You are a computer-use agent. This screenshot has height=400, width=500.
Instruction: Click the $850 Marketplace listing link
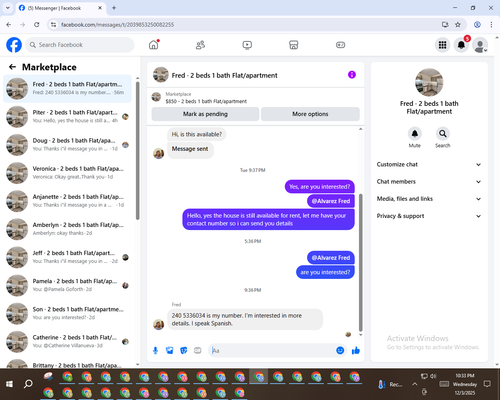pos(206,101)
